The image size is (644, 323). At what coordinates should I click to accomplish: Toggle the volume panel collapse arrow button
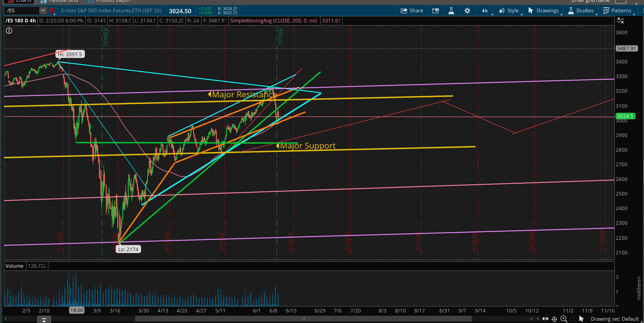(x=44, y=320)
